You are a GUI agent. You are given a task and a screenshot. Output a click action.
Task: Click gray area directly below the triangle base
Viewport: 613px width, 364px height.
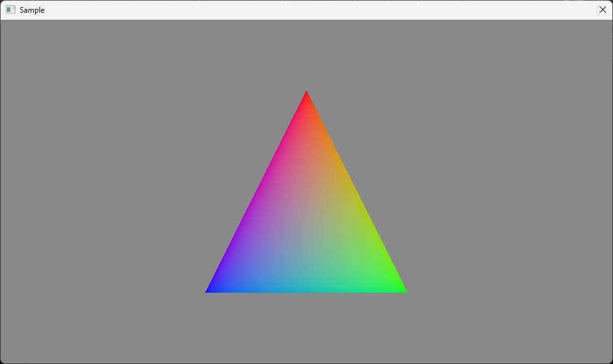pos(306,328)
